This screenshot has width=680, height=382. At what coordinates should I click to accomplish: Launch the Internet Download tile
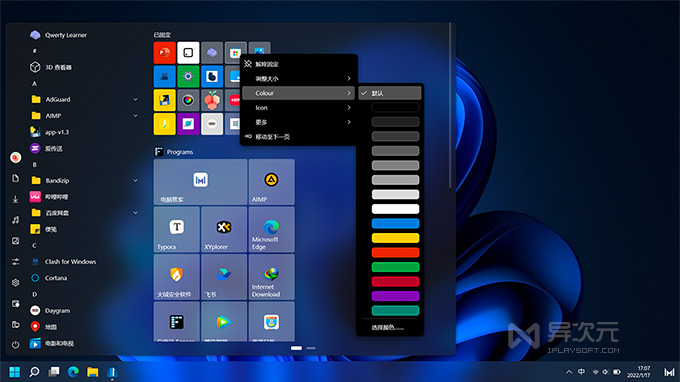point(271,277)
